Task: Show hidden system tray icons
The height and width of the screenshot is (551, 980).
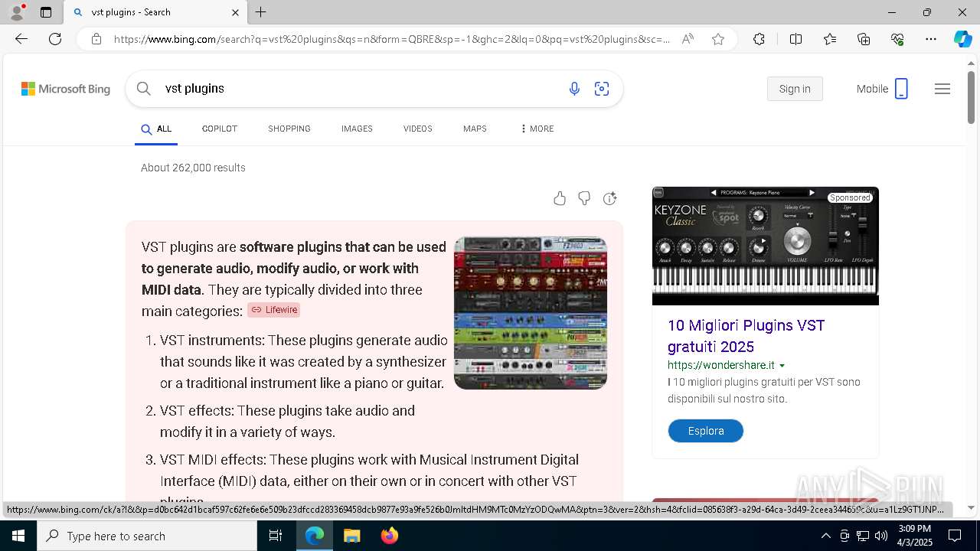Action: coord(825,536)
